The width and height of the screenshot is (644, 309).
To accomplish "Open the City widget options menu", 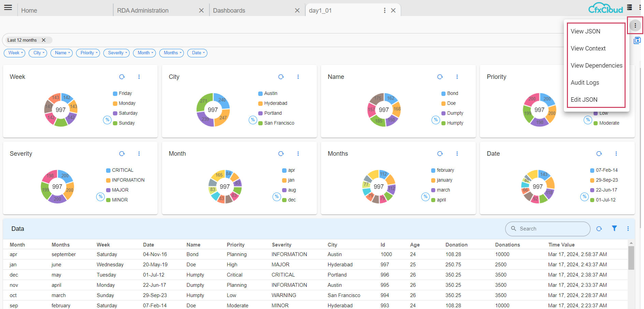I will click(298, 77).
